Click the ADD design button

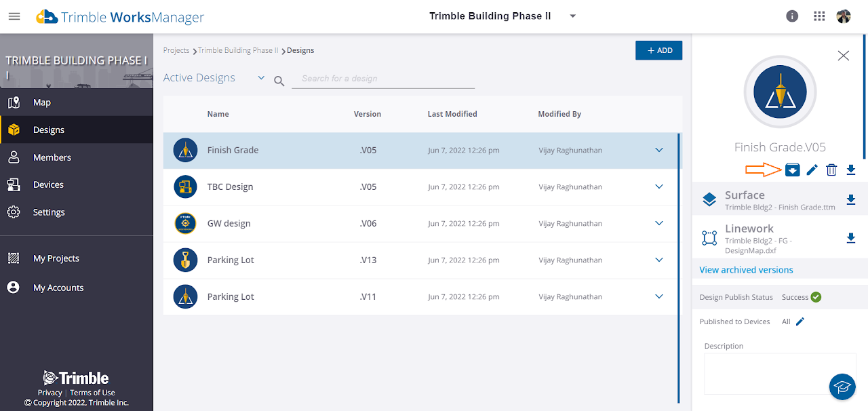click(658, 50)
